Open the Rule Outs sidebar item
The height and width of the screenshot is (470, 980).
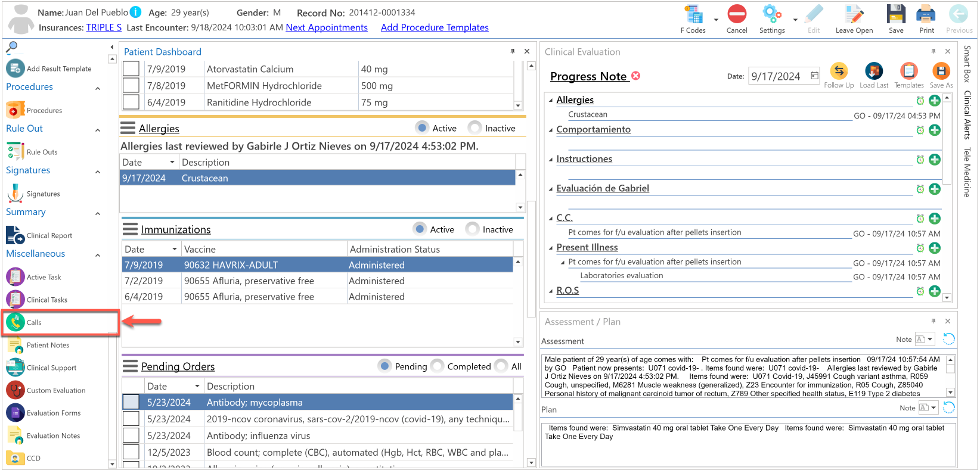click(32, 152)
